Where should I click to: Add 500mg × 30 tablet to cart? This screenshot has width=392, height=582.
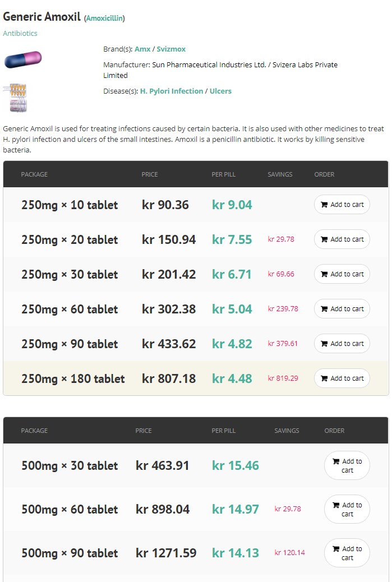tap(347, 465)
